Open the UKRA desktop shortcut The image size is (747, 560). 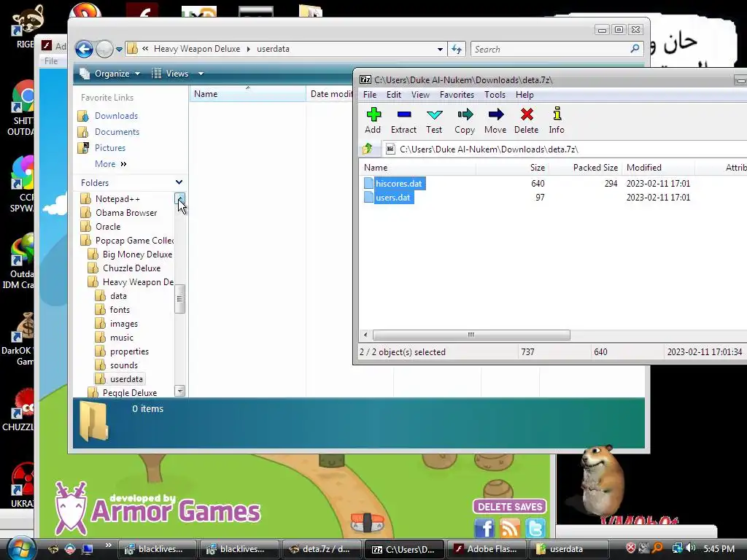pyautogui.click(x=23, y=485)
